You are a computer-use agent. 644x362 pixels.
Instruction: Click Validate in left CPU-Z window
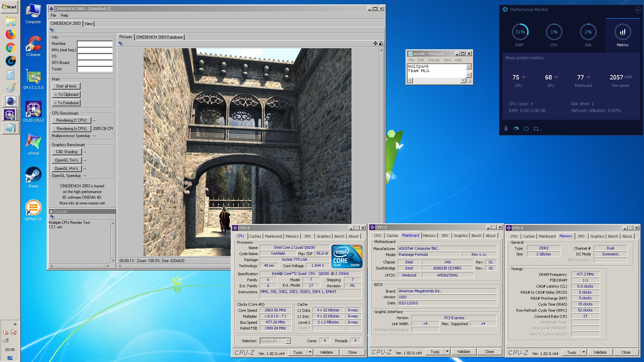click(326, 352)
